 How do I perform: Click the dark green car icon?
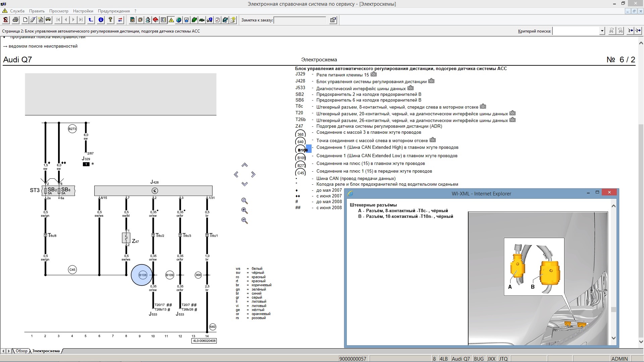coord(202,20)
